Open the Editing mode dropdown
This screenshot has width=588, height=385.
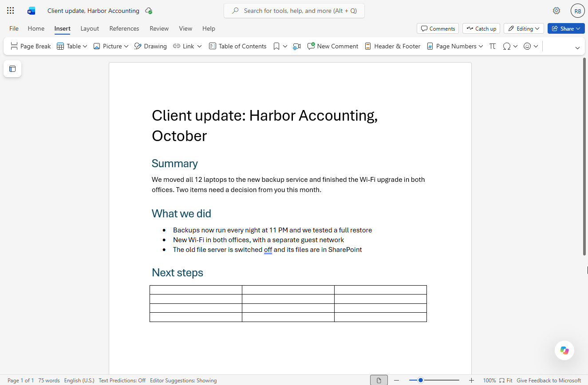coord(524,28)
